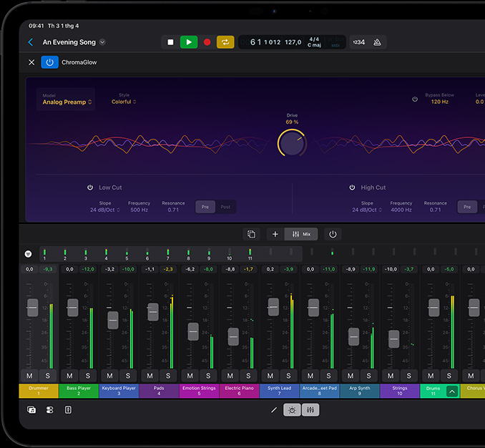
Task: Click the plus icon to add plug-in
Action: pos(275,234)
